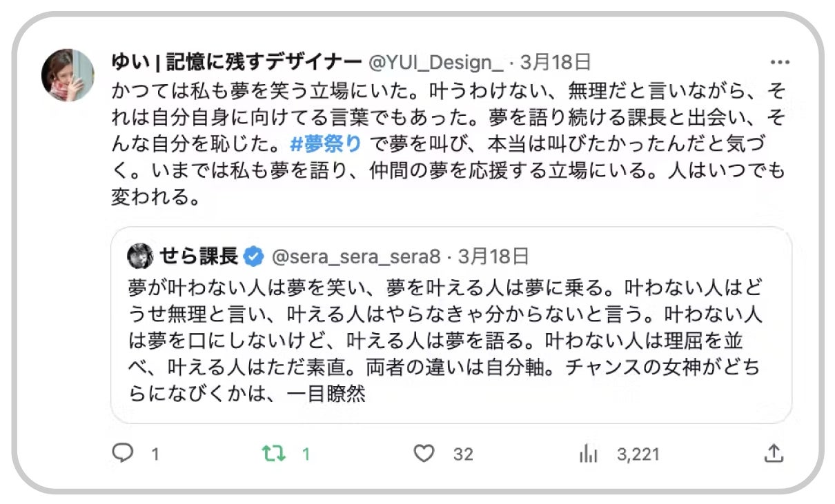Open the quoted tweet body text
The width and height of the screenshot is (835, 504).
coord(445,341)
